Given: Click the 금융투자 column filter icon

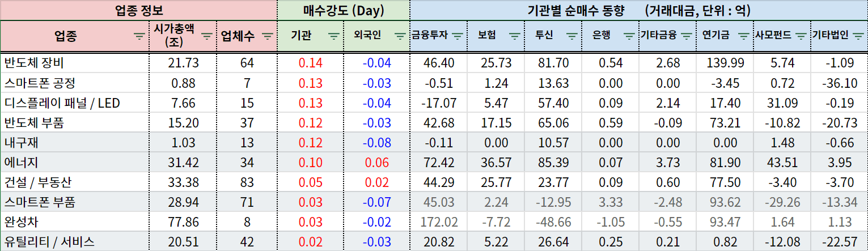Looking at the screenshot, I should click(x=458, y=36).
